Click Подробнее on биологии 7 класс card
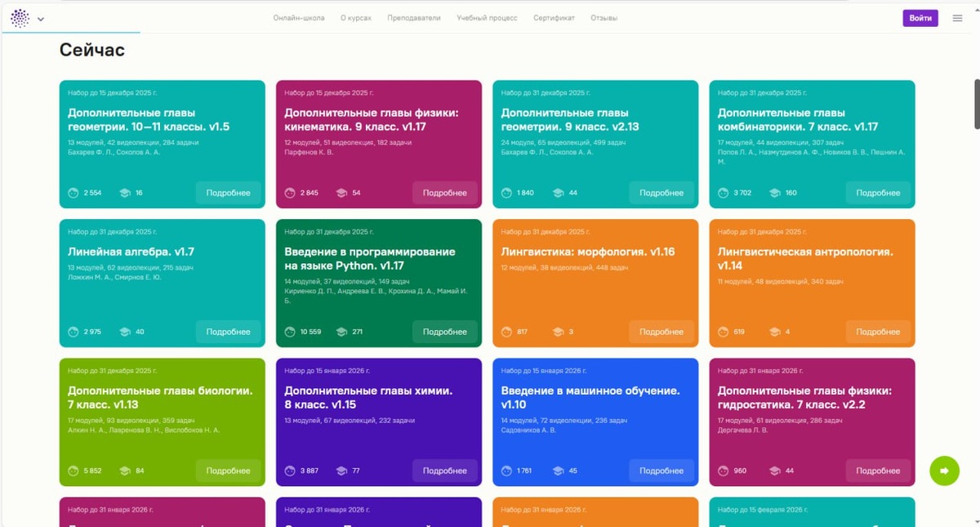980x527 pixels. pos(229,471)
